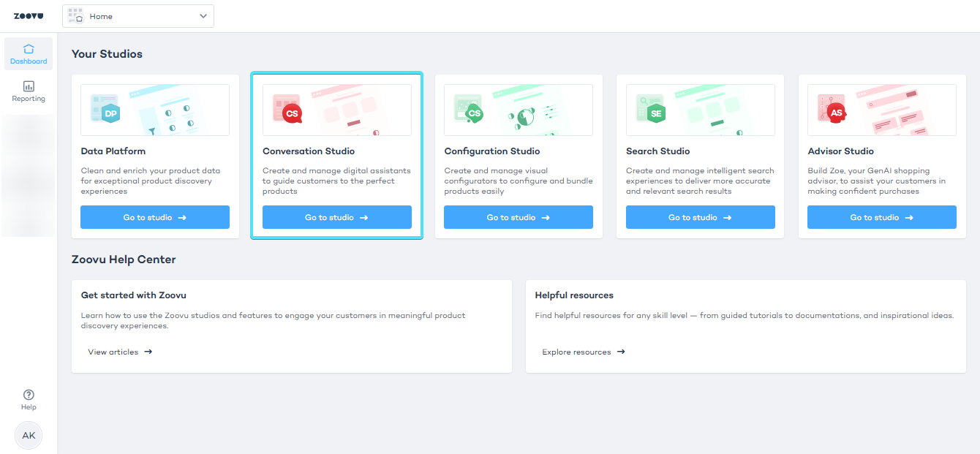Open the Dashboard sidebar icon
Viewport: 980px width, 454px height.
click(x=29, y=54)
